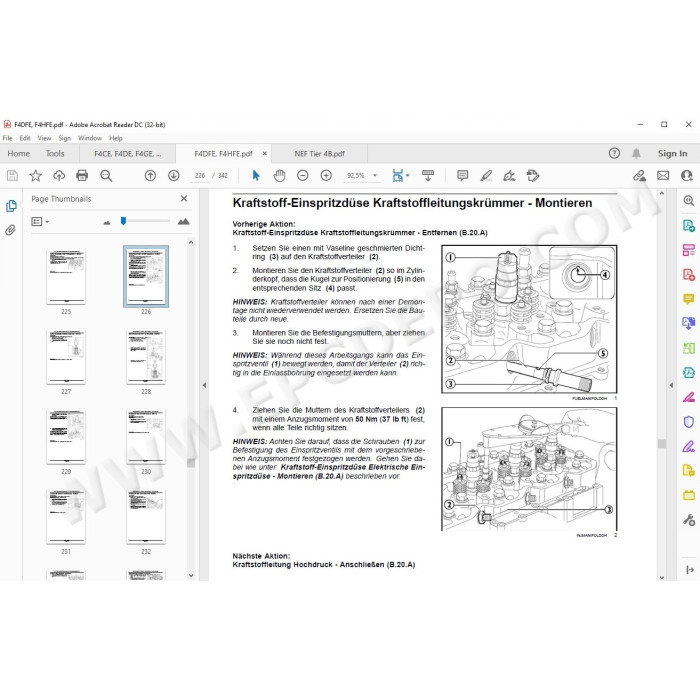700x700 pixels.
Task: Open the Attachments paperclip pane
Action: (x=10, y=230)
